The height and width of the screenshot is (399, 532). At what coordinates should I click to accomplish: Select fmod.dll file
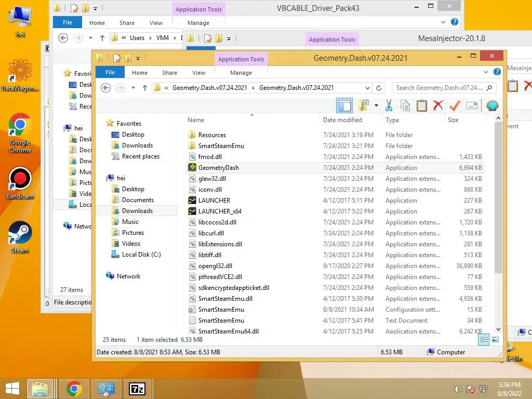(x=335, y=157)
